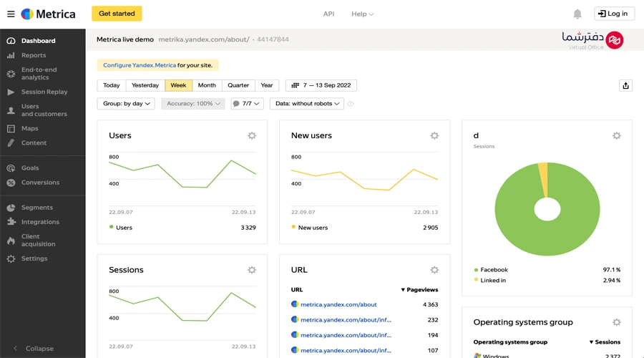Click End-to-end analytics sidebar icon
The height and width of the screenshot is (358, 644).
pos(11,74)
